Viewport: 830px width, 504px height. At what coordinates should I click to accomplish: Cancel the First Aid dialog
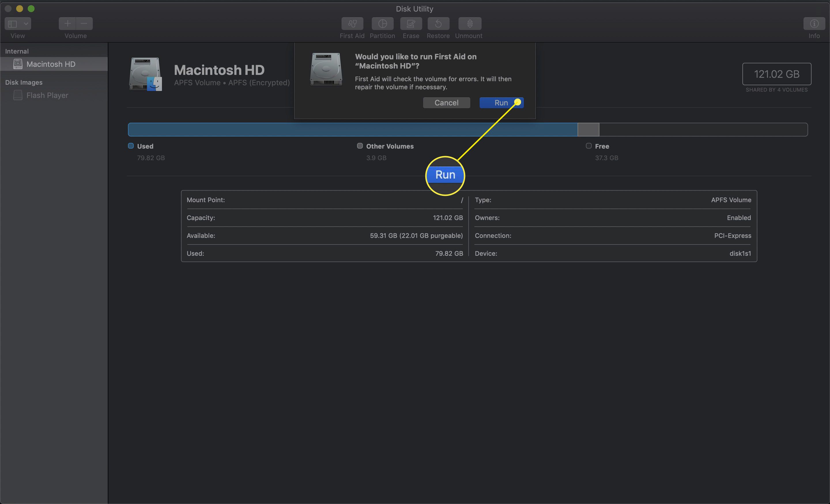(x=446, y=103)
